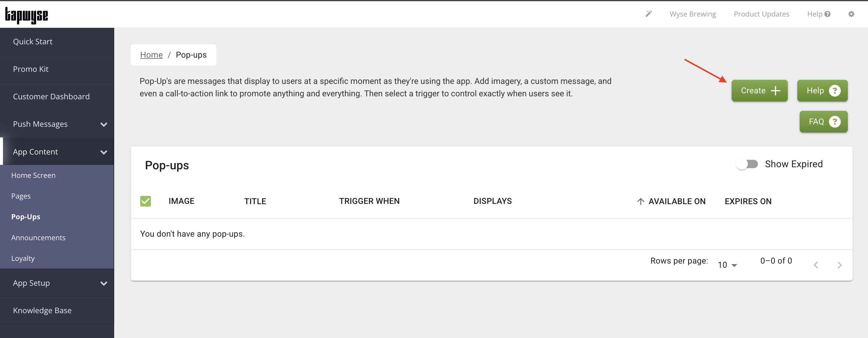Viewport: 868px width, 338px height.
Task: Toggle the Show Expired switch
Action: tap(747, 164)
